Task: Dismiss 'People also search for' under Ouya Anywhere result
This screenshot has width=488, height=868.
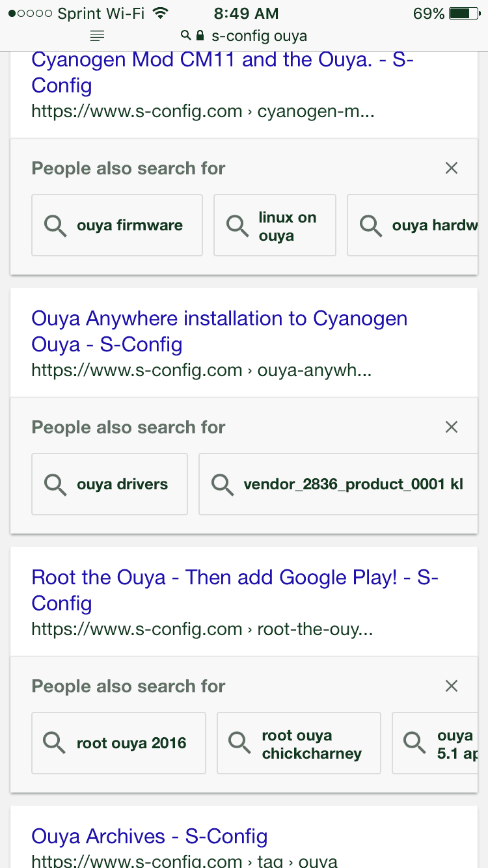Action: pos(452,427)
